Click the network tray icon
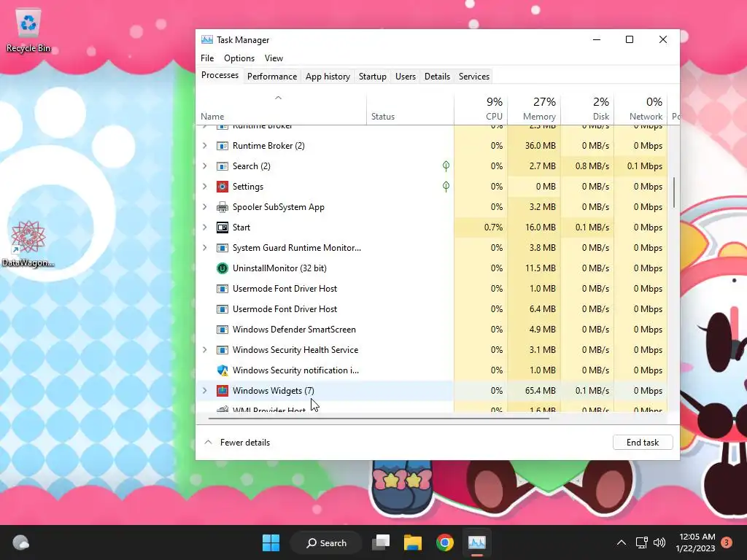747x560 pixels. pyautogui.click(x=641, y=542)
